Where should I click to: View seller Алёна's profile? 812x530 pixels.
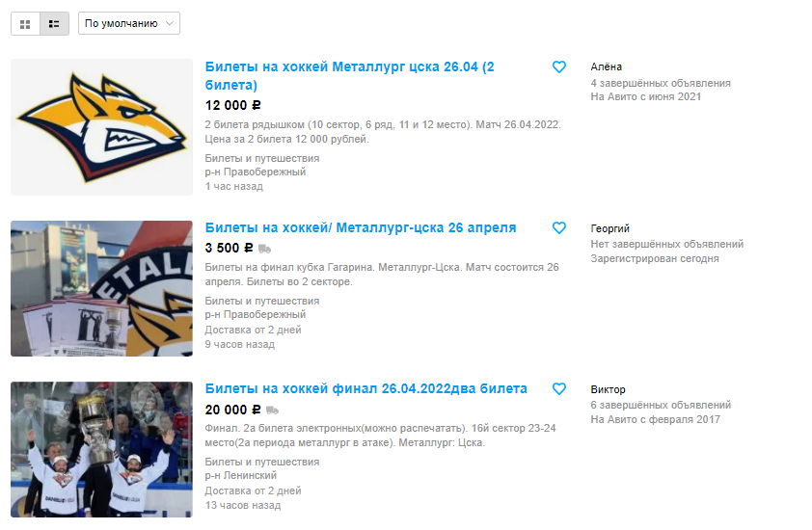[x=606, y=66]
